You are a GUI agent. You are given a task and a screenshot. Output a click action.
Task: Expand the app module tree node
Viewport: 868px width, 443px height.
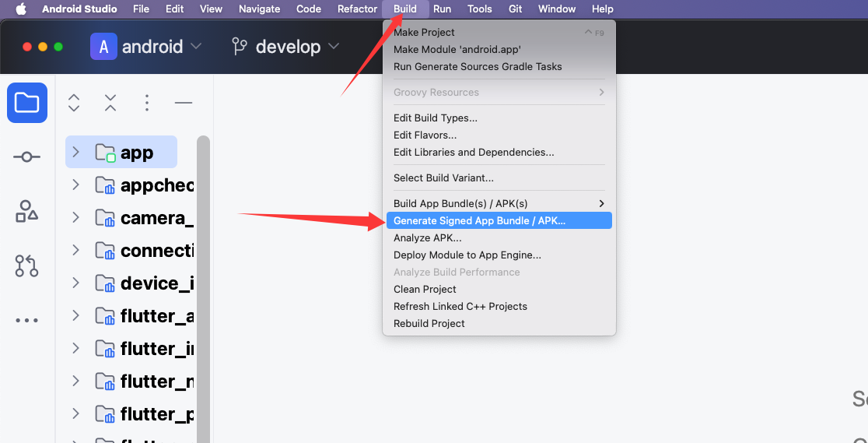coord(75,153)
